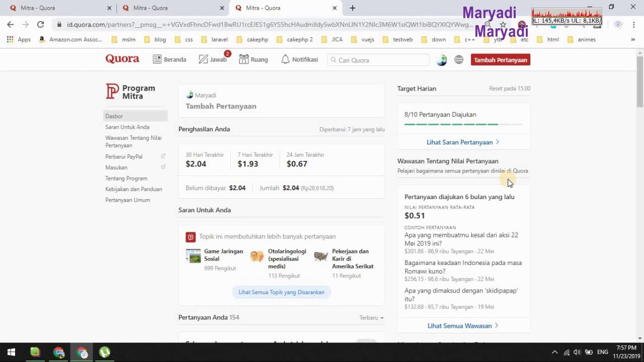Screen dimensions: 644x362
Task: Click the red topic icon above suggested topics
Action: click(x=190, y=236)
